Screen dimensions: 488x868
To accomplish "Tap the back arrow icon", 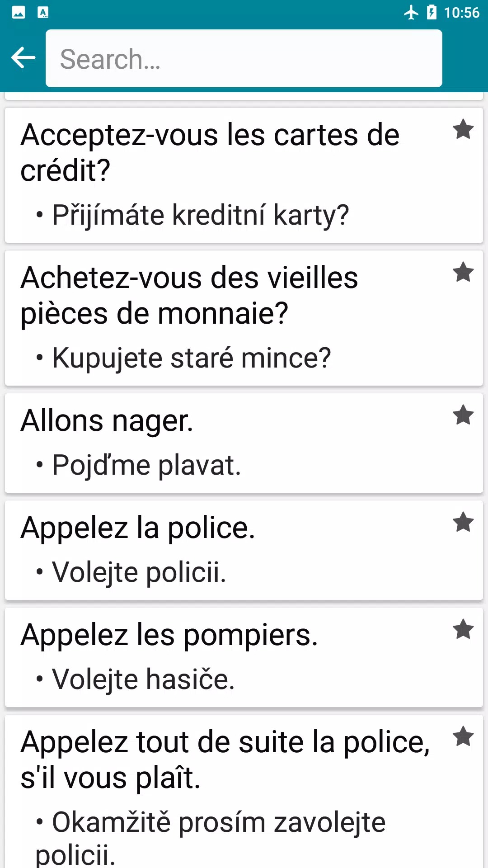I will pyautogui.click(x=23, y=58).
